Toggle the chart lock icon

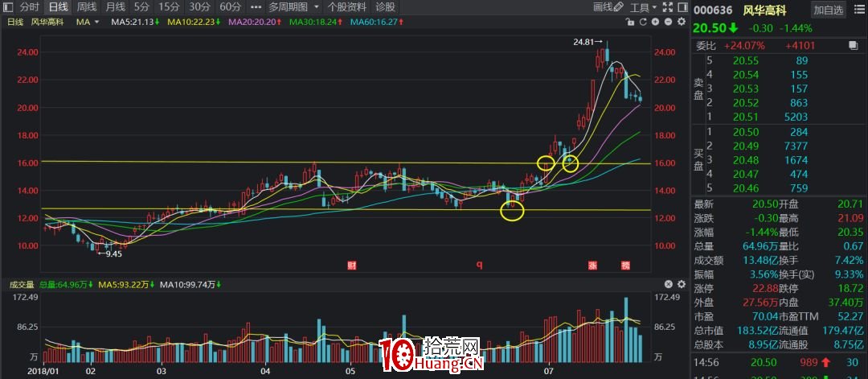click(630, 23)
